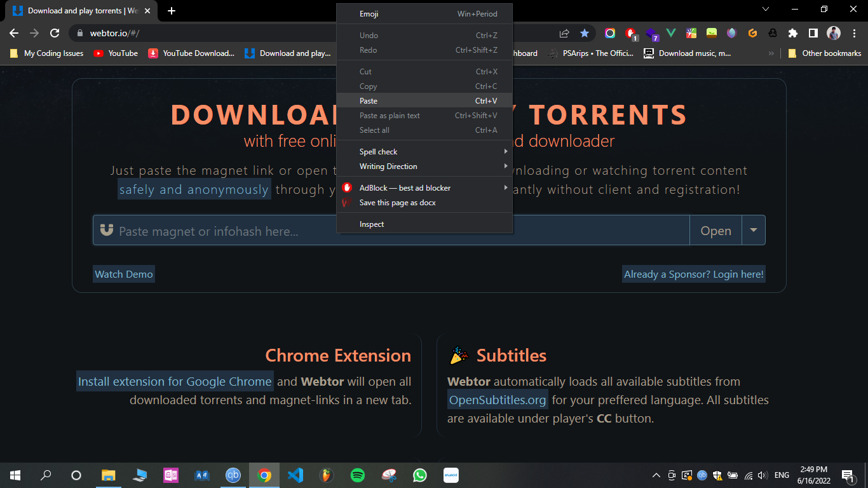Choose Paste from the context menu
This screenshot has width=868, height=488.
(424, 101)
